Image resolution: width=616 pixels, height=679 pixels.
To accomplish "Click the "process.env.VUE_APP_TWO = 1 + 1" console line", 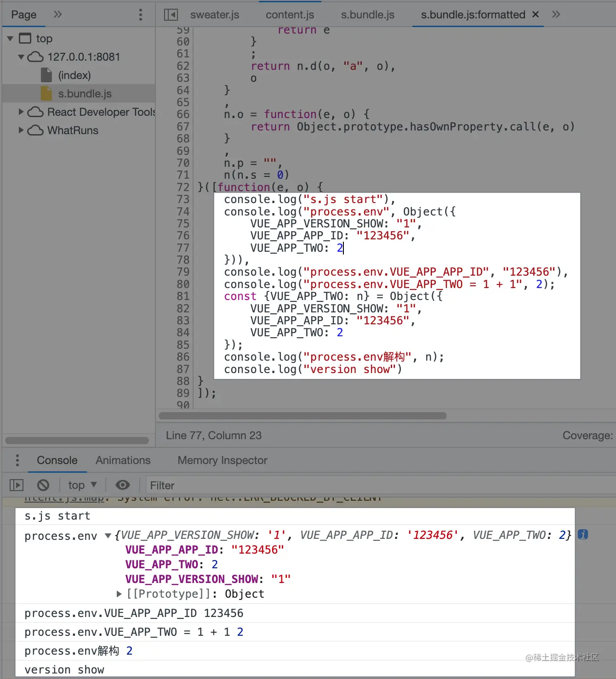I will pyautogui.click(x=134, y=632).
